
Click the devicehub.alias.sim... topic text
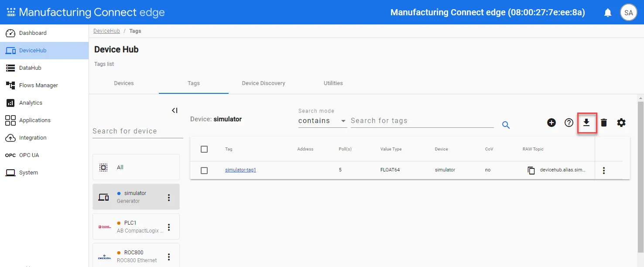click(x=563, y=170)
